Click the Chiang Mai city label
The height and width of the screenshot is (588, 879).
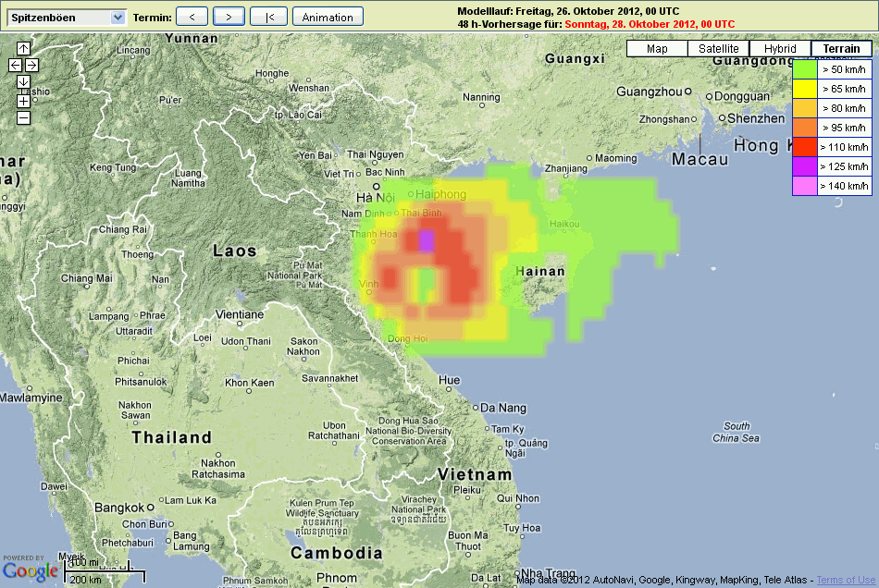pos(86,278)
